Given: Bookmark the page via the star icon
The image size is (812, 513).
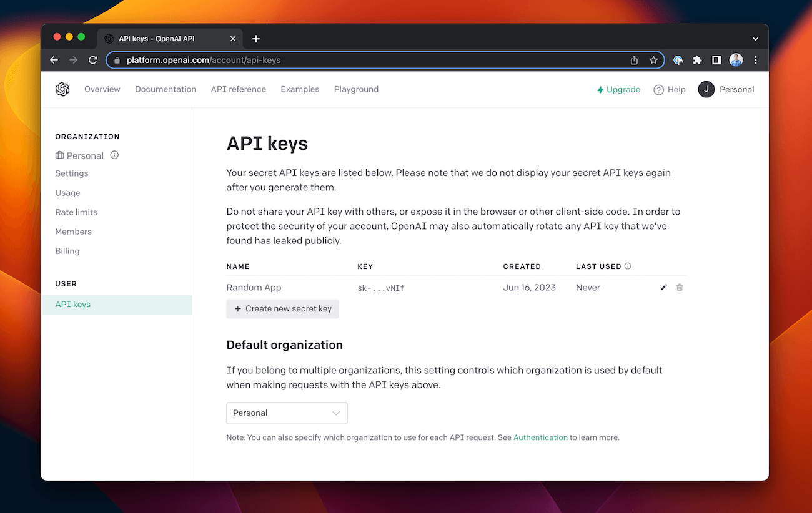Looking at the screenshot, I should pyautogui.click(x=653, y=60).
